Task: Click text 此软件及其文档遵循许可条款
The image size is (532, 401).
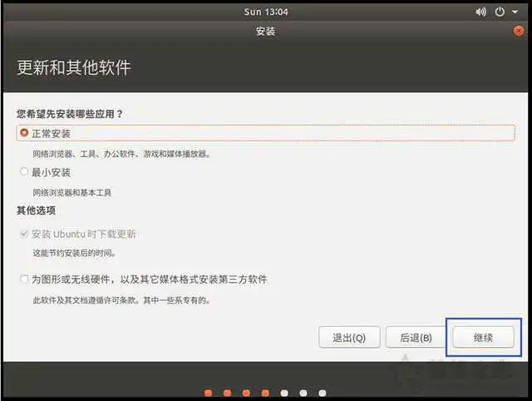Action: pos(85,300)
